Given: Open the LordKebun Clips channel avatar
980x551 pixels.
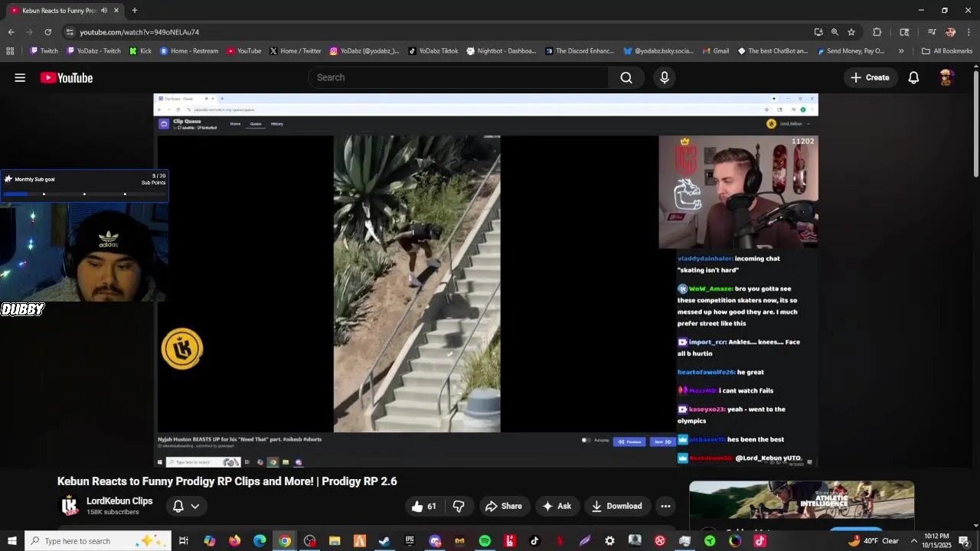Looking at the screenshot, I should (70, 506).
